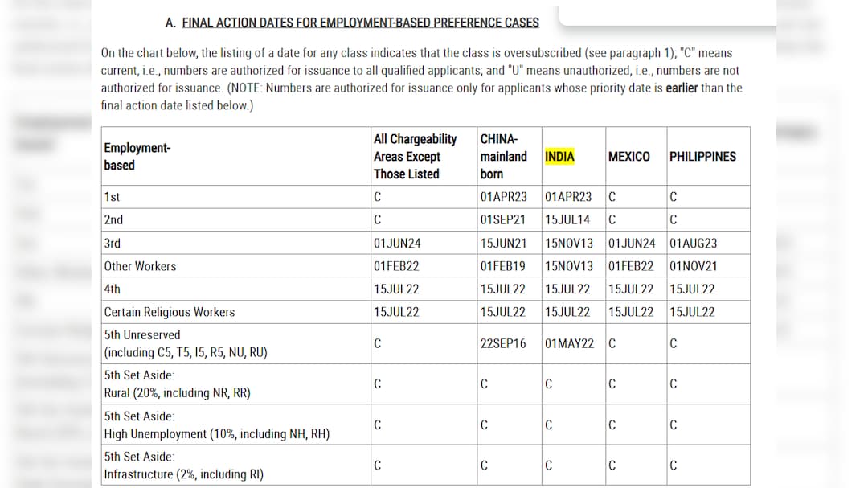Click the All Chargeability Areas header cell

(415, 156)
